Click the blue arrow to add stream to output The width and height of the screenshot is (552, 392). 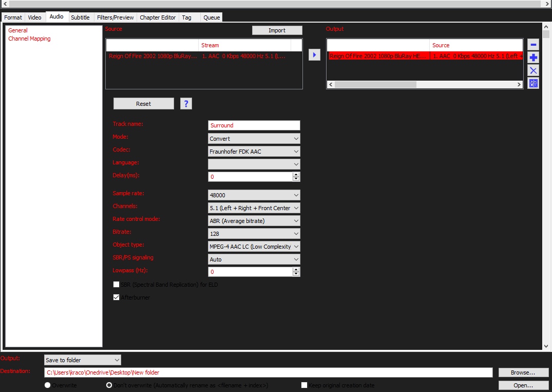point(314,55)
